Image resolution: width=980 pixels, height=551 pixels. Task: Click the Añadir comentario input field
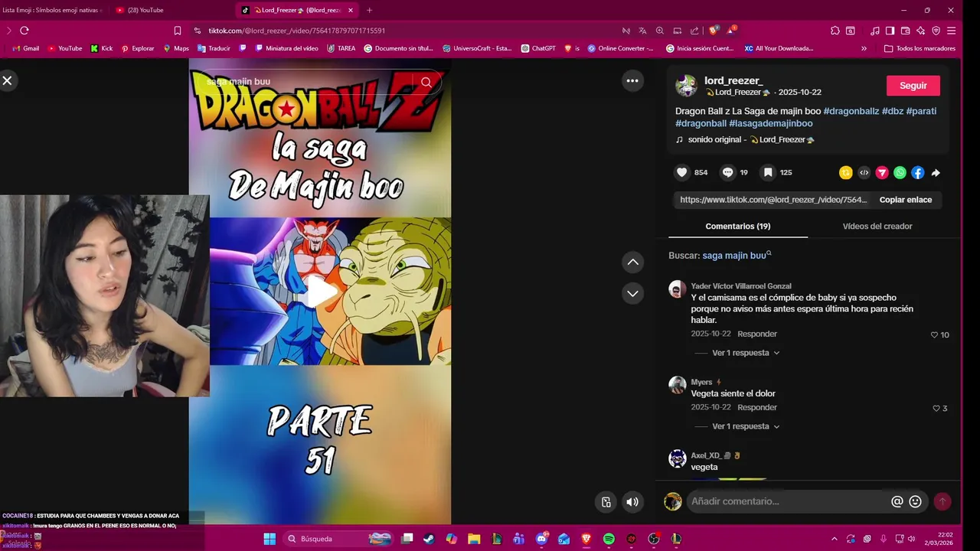coord(787,502)
